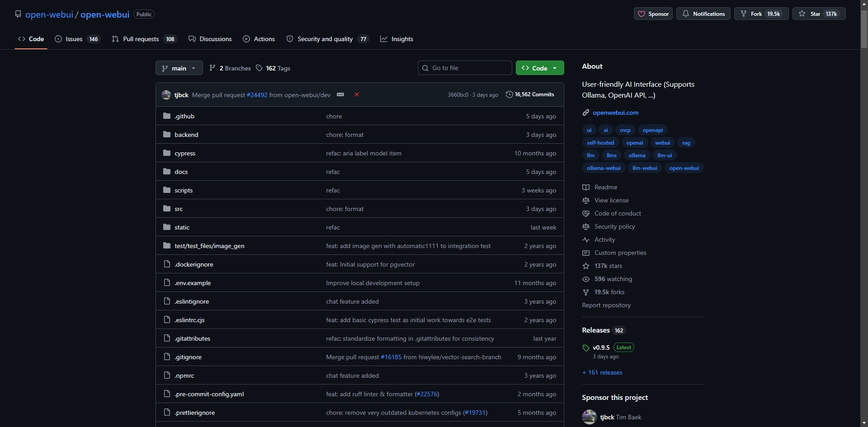View the Insights tab
This screenshot has width=868, height=427.
pos(397,39)
